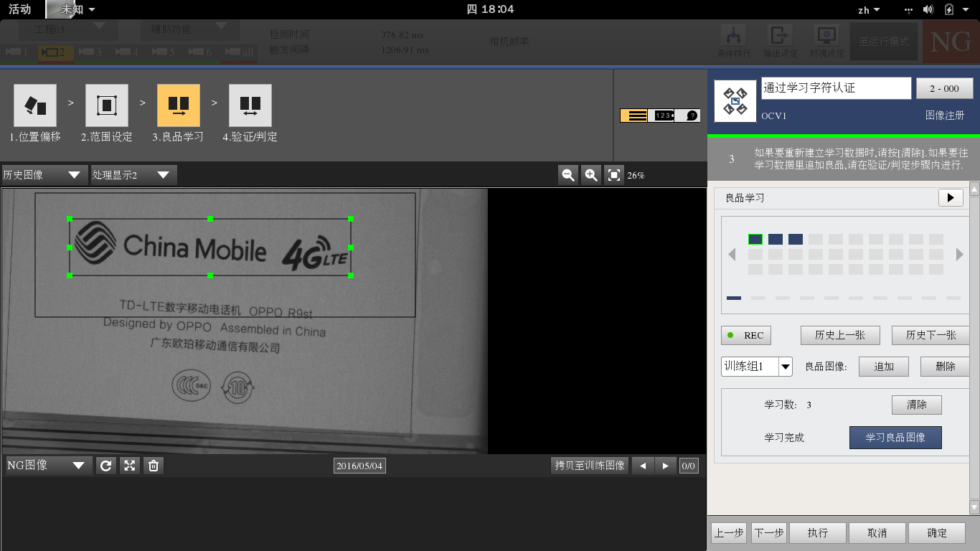
Task: Zoom in on the image
Action: pyautogui.click(x=591, y=175)
